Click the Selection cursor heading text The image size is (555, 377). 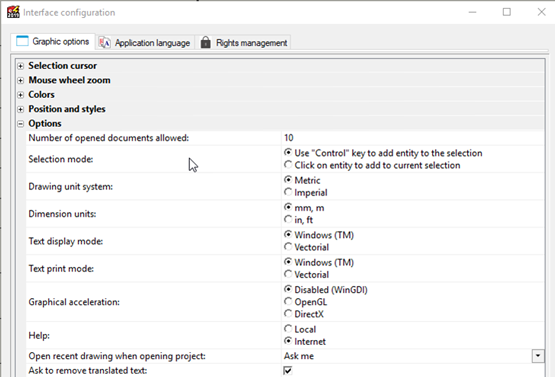[x=63, y=66]
